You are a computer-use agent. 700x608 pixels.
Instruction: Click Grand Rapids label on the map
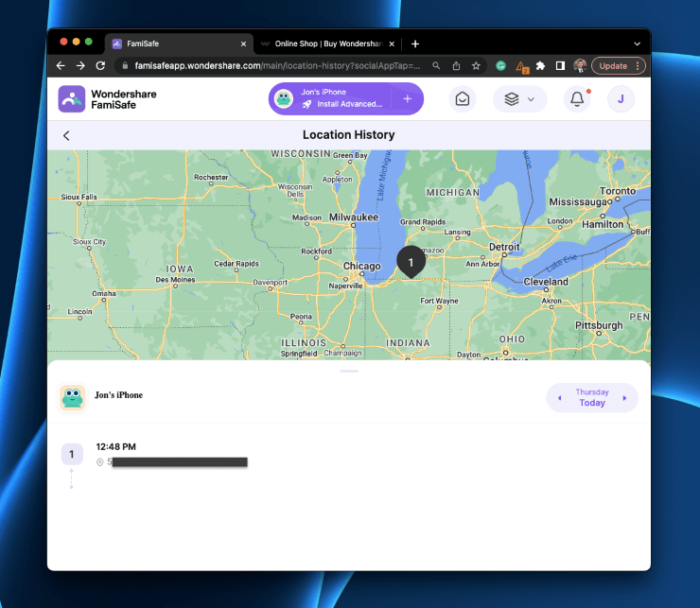click(422, 222)
